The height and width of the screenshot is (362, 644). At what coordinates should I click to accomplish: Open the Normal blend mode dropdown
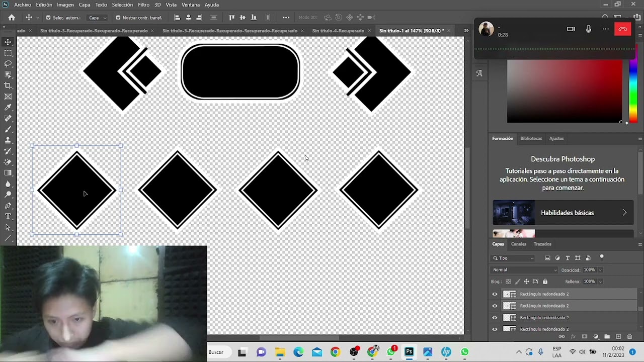[x=525, y=270]
